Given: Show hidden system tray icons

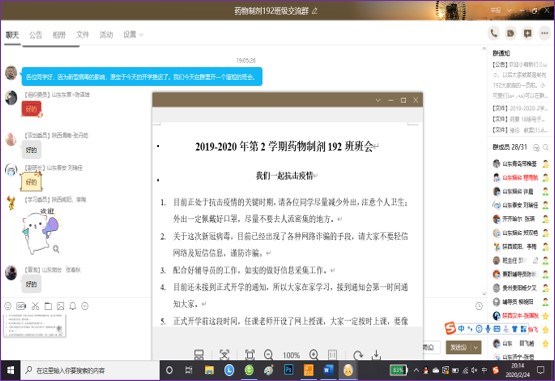Looking at the screenshot, I should [416, 370].
